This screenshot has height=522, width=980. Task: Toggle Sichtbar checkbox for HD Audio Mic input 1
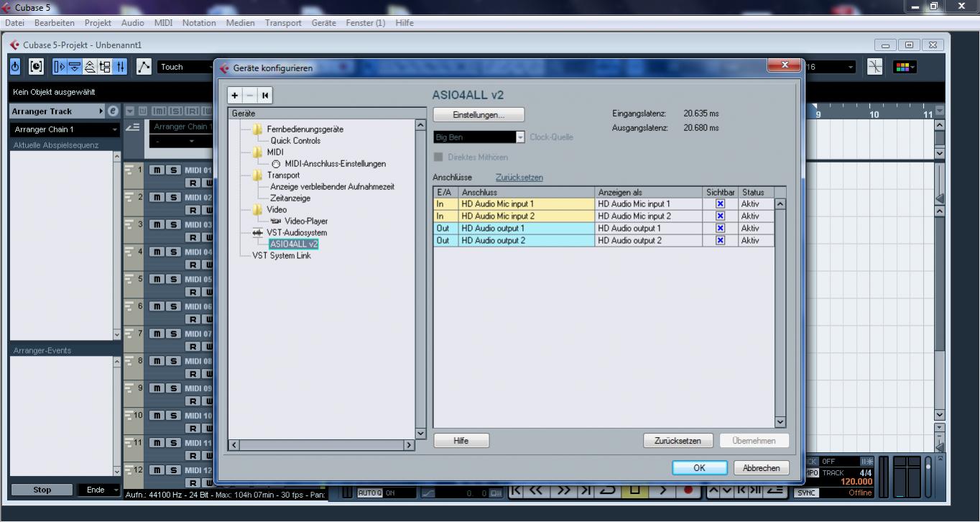pos(721,204)
